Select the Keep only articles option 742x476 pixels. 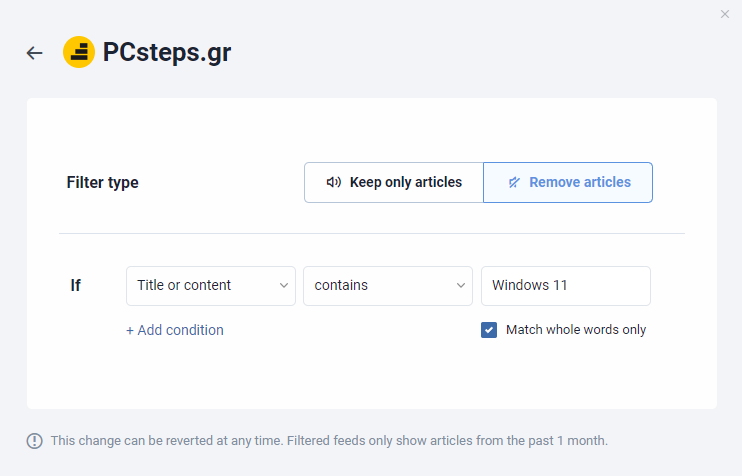394,183
